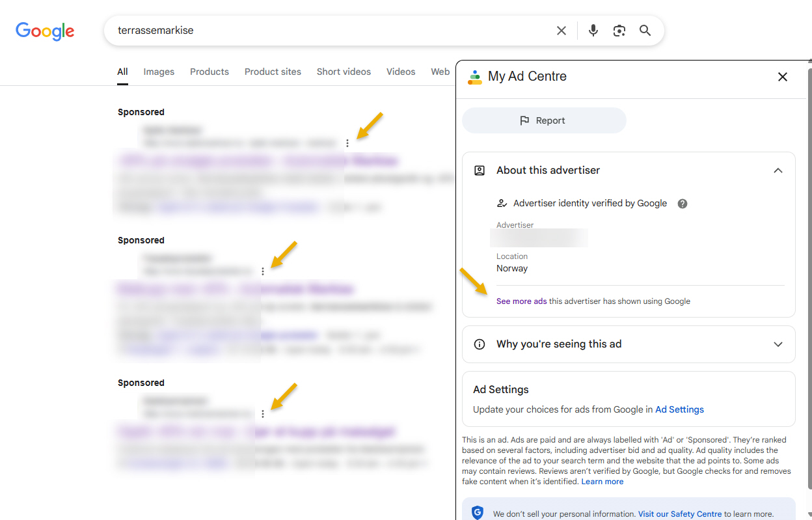Switch to the Images tab
The width and height of the screenshot is (812, 520).
point(159,72)
